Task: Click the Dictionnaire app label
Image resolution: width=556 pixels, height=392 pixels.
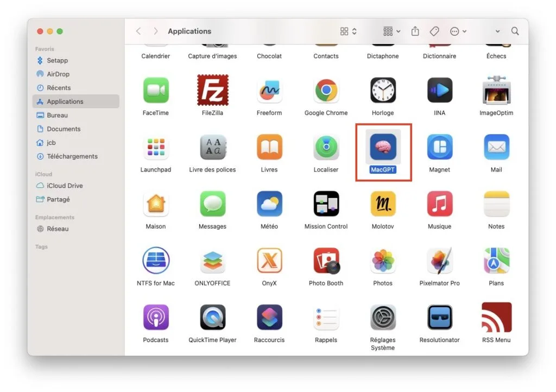Action: coord(440,56)
